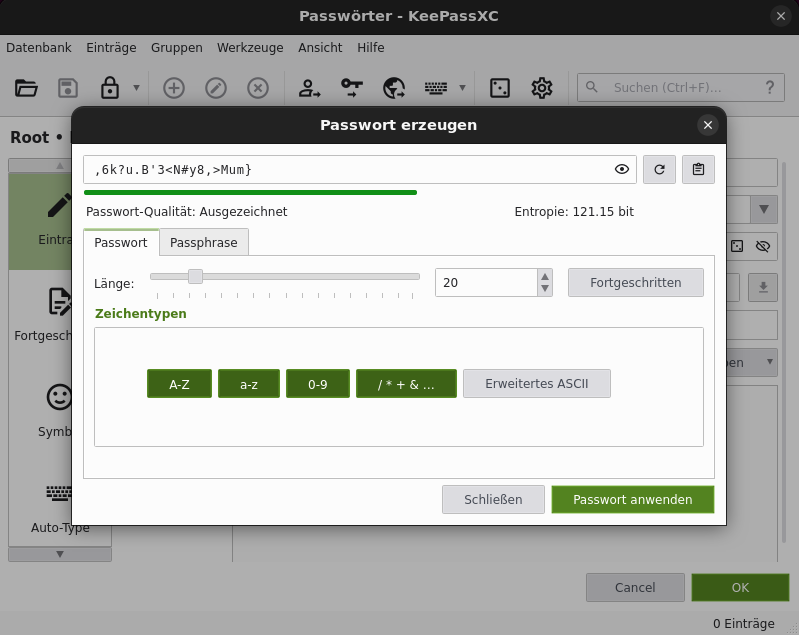Perform Auto-Type keyboard toolbar icon

(436, 88)
